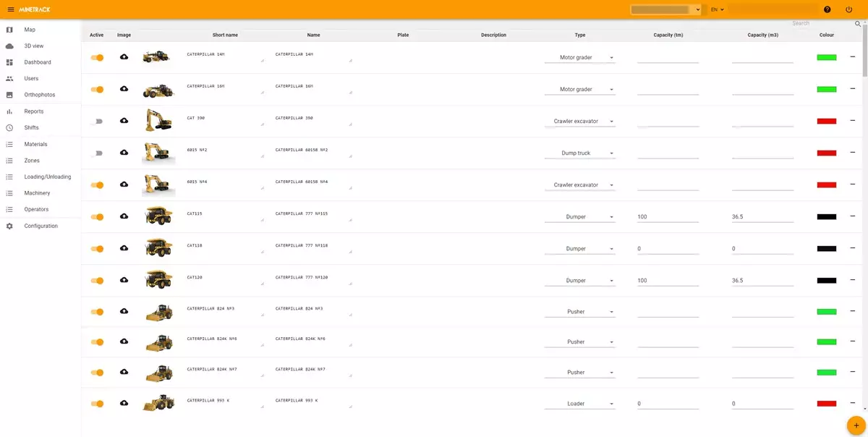Turn off Active toggle for 6015 Nº4

tap(97, 185)
